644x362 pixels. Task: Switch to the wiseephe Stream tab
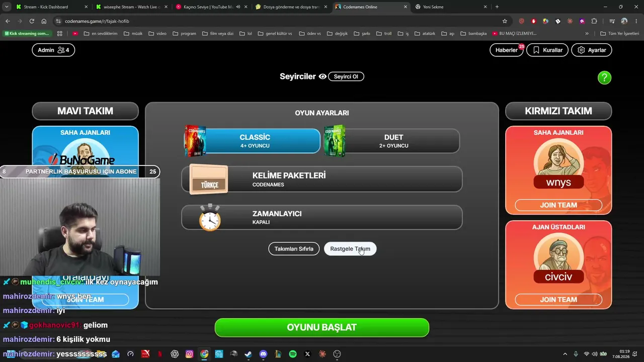click(x=131, y=7)
